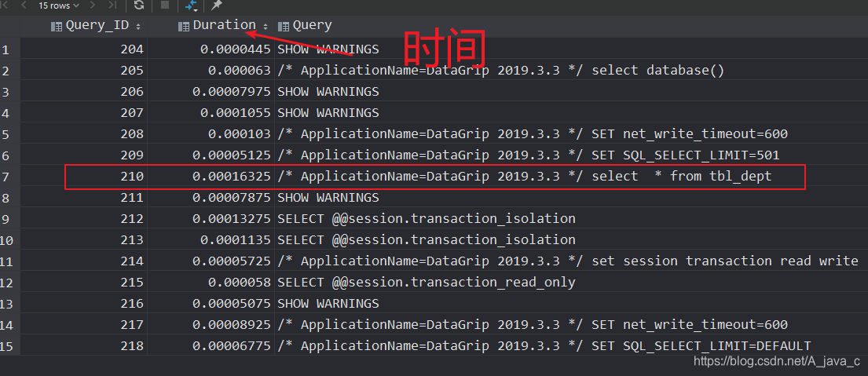The width and height of the screenshot is (868, 376).
Task: Click the 'select * from tbl_dept' query cell
Action: click(x=524, y=177)
